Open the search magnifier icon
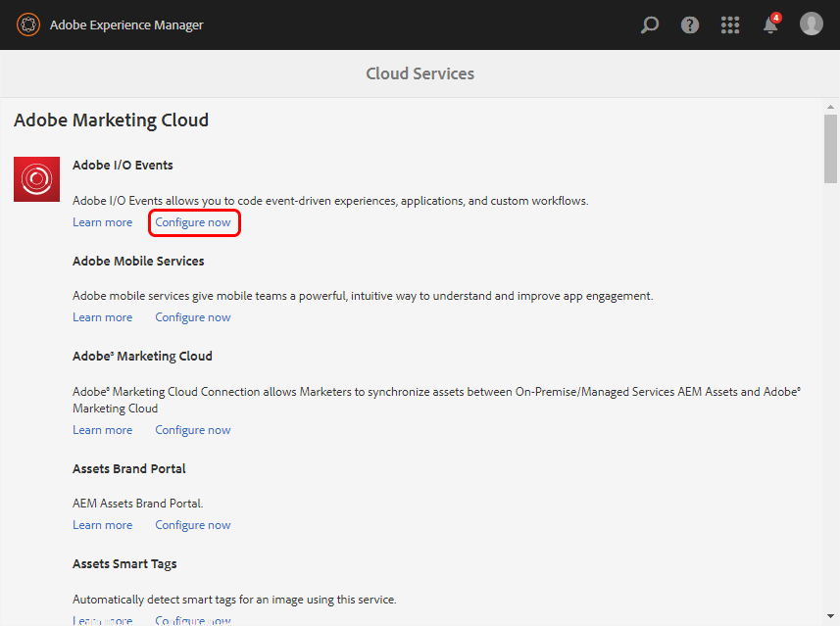 (650, 24)
